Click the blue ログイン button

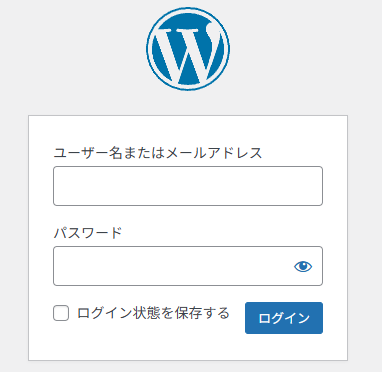[284, 318]
